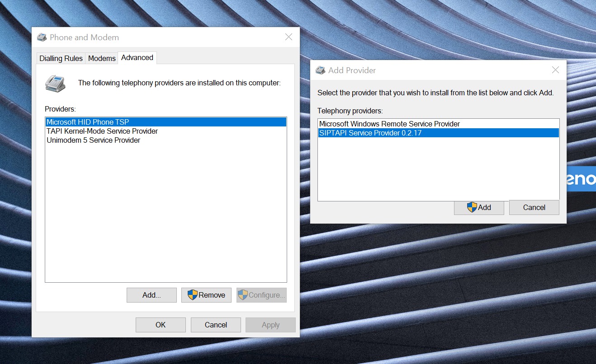Screen dimensions: 596x364
Task: Select Unimodem 5 Service Provider
Action: [166, 140]
